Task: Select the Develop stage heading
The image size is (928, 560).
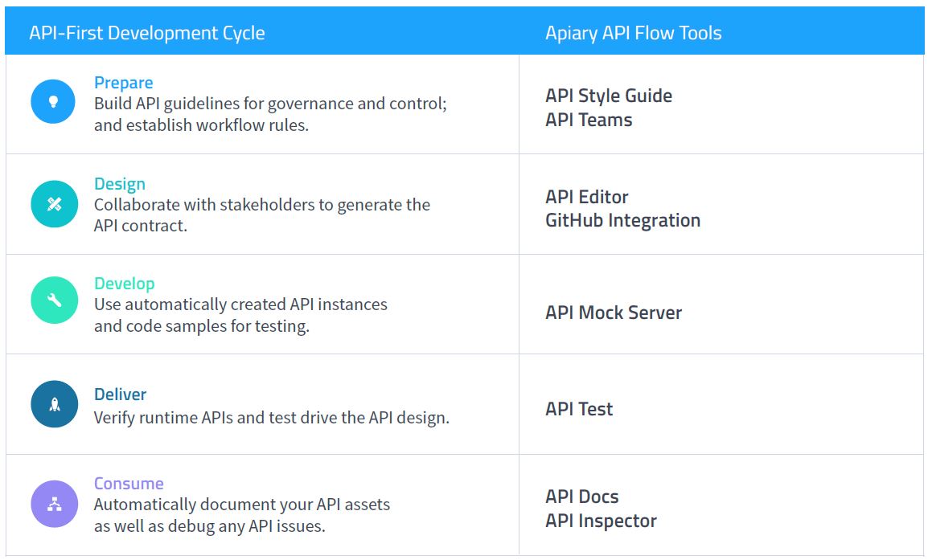Action: pyautogui.click(x=124, y=284)
